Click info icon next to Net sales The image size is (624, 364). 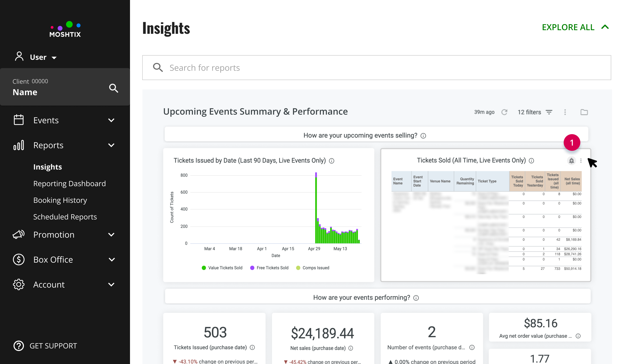pyautogui.click(x=351, y=348)
